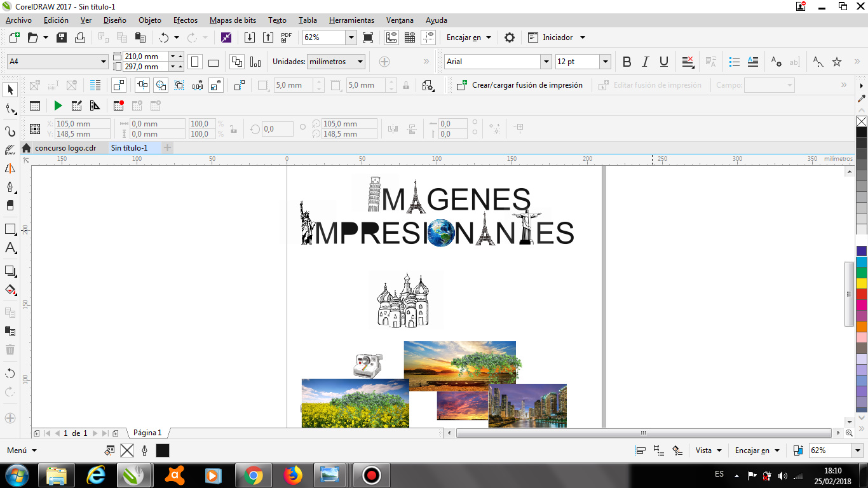Open a file with folder icon
The height and width of the screenshot is (488, 868).
coord(32,37)
